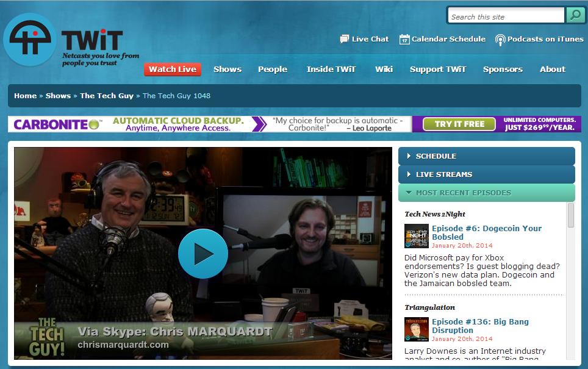The image size is (588, 369).
Task: Click the Tech News 2Night heading
Action: point(435,214)
